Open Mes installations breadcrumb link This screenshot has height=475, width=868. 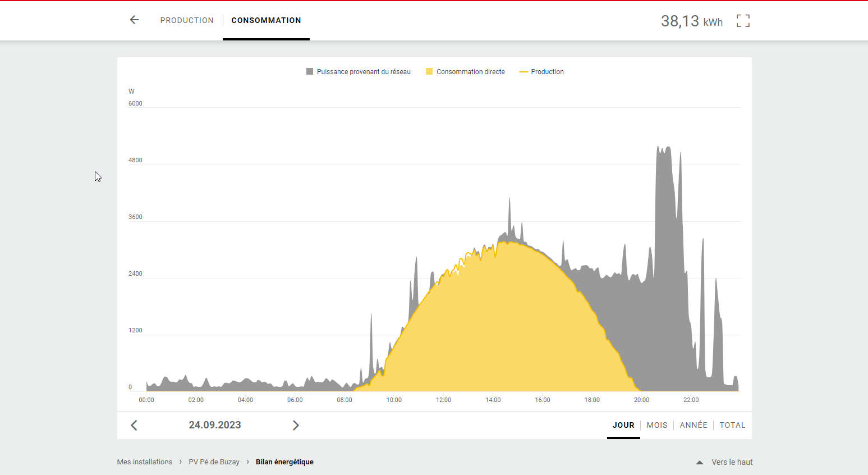click(x=145, y=462)
